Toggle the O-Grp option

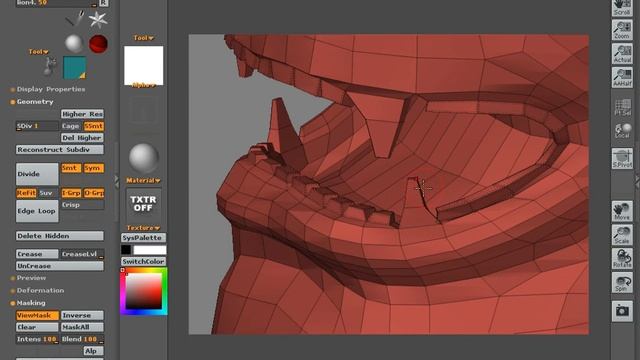coord(93,193)
